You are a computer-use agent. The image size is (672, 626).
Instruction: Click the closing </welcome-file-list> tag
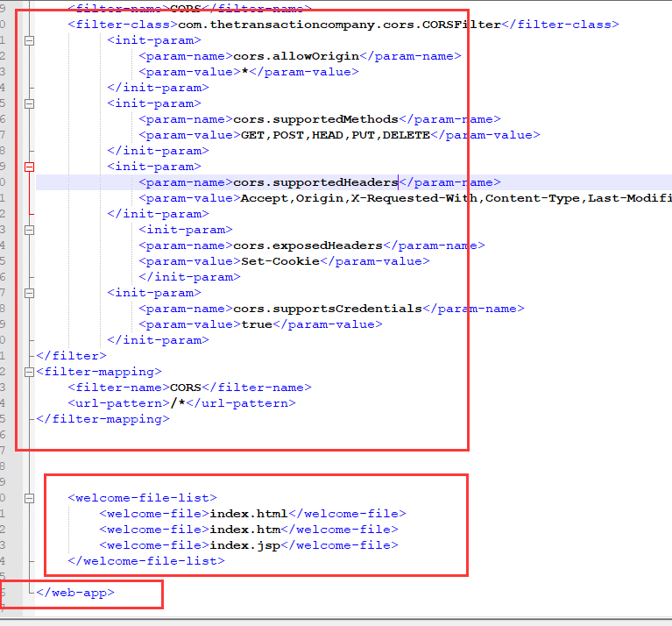point(146,561)
